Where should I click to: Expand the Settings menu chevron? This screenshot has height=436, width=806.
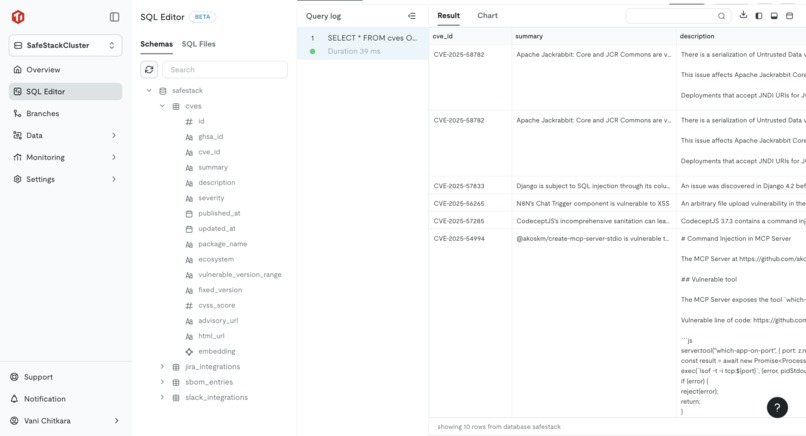click(x=114, y=179)
